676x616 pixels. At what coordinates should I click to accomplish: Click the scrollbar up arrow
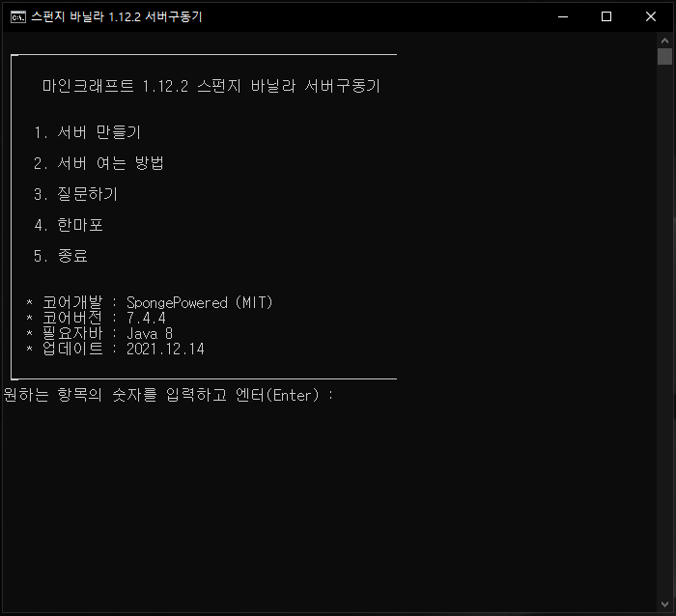[x=664, y=40]
